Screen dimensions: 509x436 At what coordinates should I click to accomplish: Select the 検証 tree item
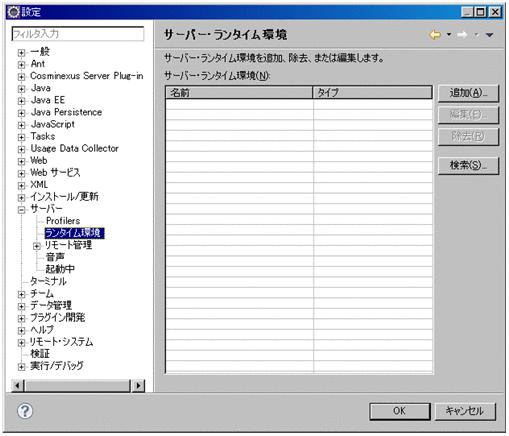[x=40, y=353]
